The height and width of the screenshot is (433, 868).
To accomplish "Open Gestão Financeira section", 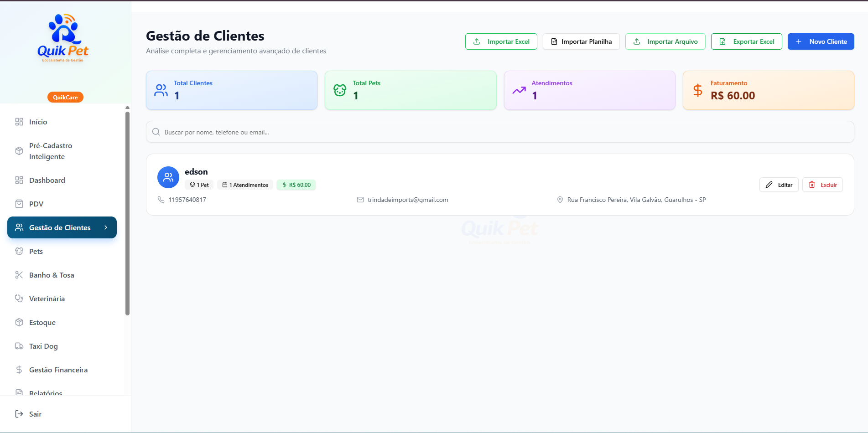I will coord(62,370).
